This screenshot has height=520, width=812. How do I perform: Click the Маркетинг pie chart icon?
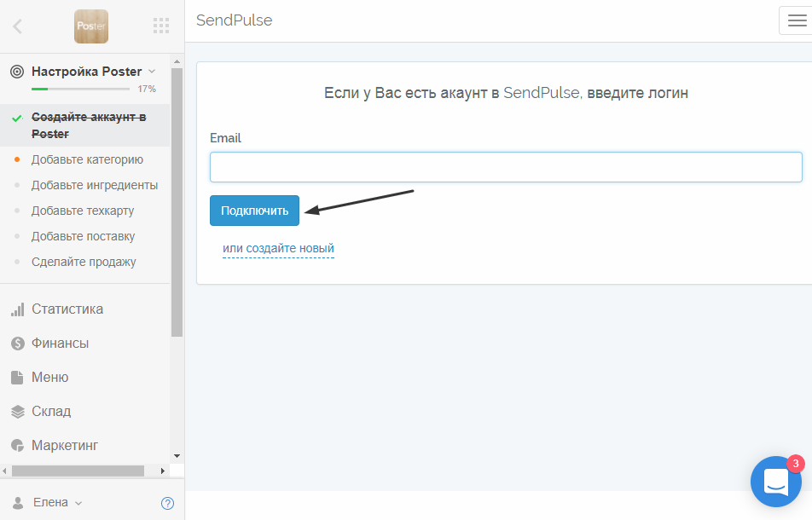(18, 445)
